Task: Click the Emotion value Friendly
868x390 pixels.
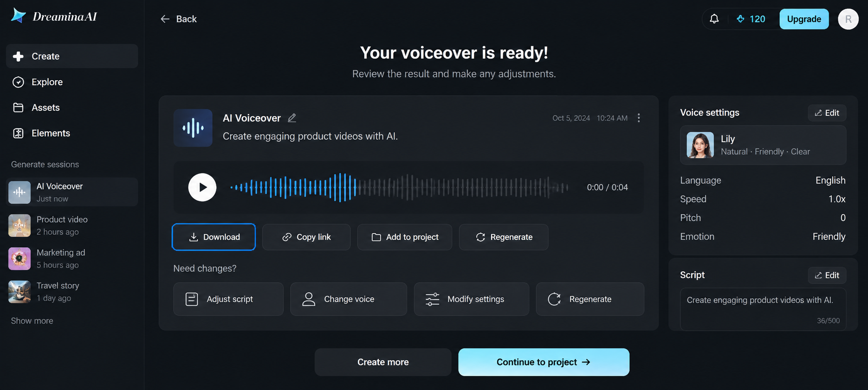Action: 829,237
